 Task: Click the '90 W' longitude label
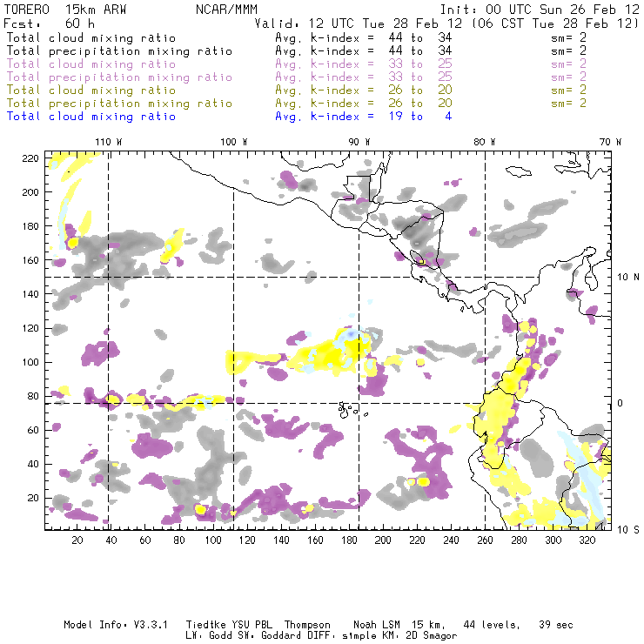point(359,142)
